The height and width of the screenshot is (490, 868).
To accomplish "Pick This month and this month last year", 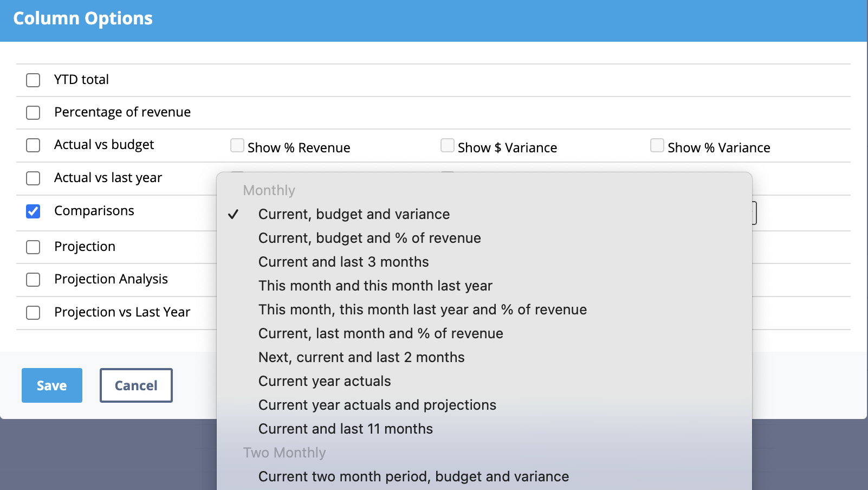I will pos(375,286).
